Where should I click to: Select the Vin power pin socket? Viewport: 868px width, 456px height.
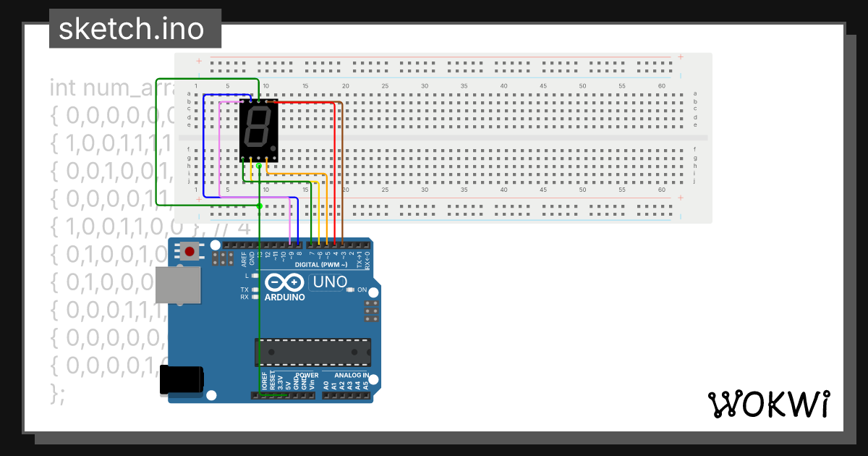pos(312,396)
